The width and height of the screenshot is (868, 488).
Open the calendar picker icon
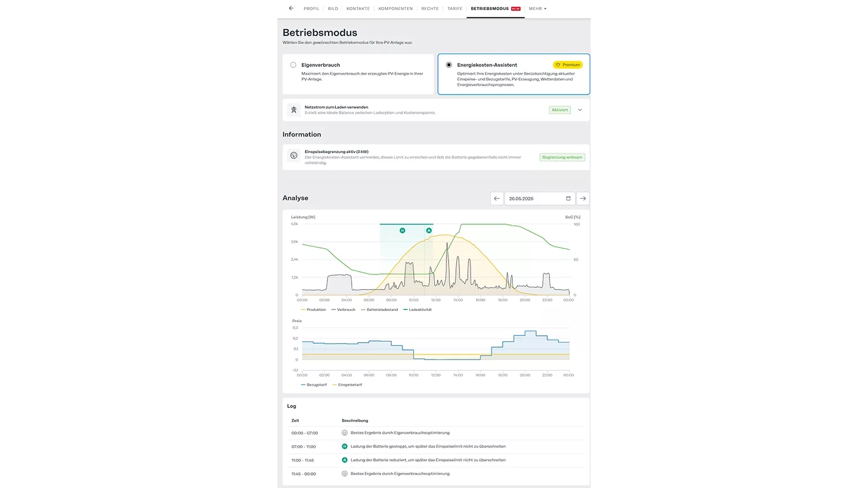click(x=568, y=198)
